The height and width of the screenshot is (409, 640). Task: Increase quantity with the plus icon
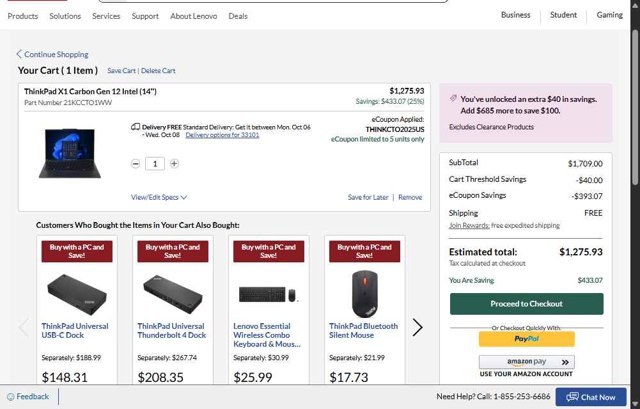pos(174,164)
